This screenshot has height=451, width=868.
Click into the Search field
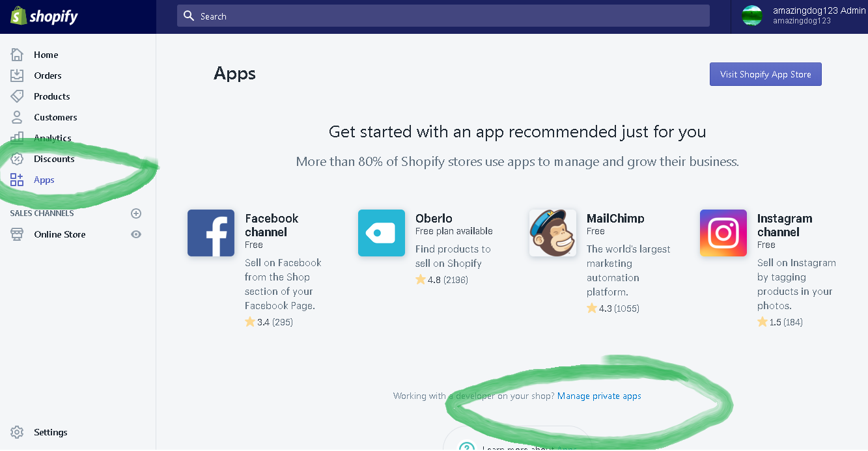[443, 16]
